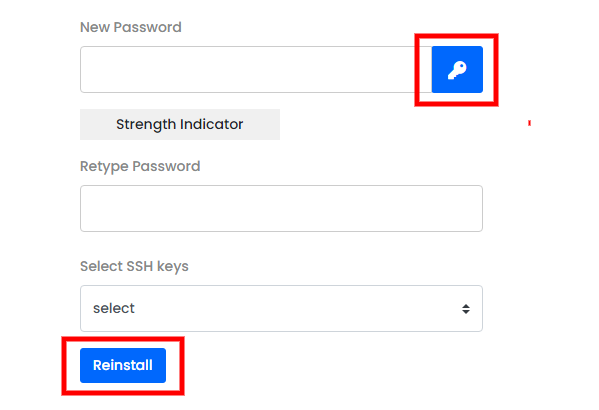Click inside the empty Retype Password box
The image size is (599, 410).
coord(281,208)
